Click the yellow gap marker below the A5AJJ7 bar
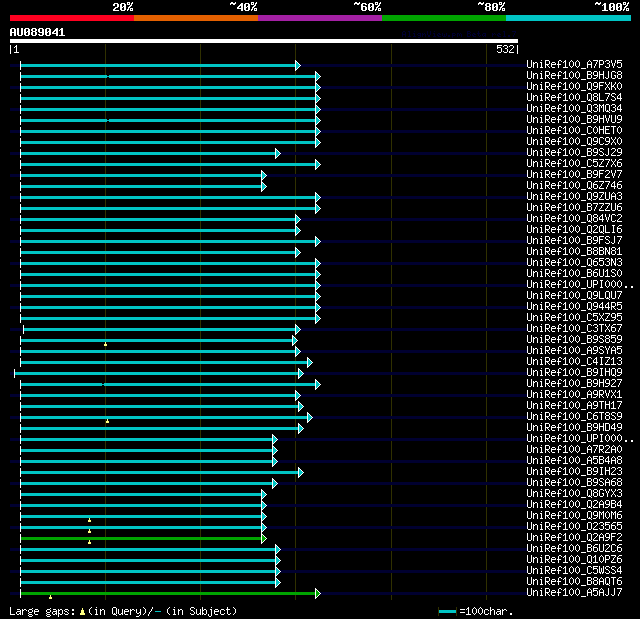The image size is (640, 619). coord(51,597)
